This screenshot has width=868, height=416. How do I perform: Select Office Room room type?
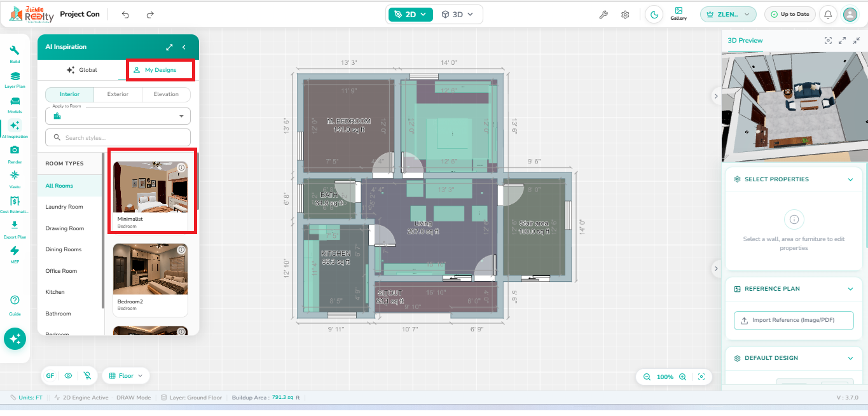coord(70,271)
